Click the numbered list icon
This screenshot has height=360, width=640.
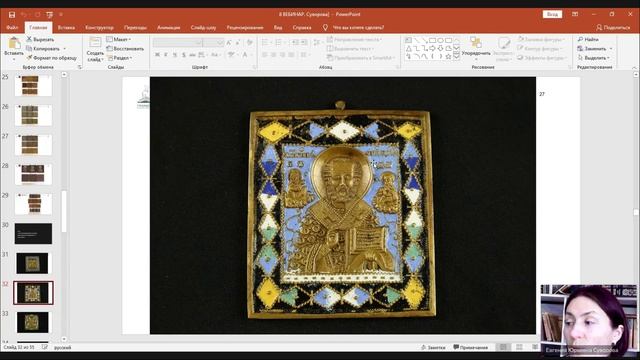(279, 42)
